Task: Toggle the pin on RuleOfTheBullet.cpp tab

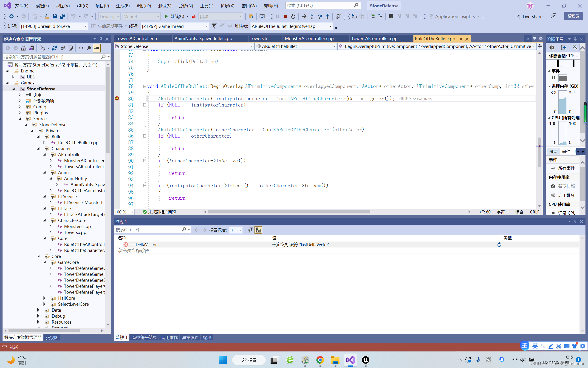Action: pyautogui.click(x=461, y=39)
